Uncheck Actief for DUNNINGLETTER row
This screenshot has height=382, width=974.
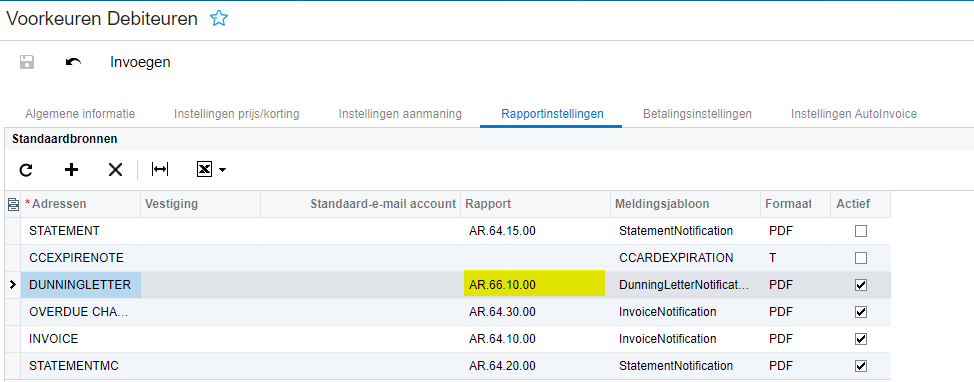(x=860, y=285)
